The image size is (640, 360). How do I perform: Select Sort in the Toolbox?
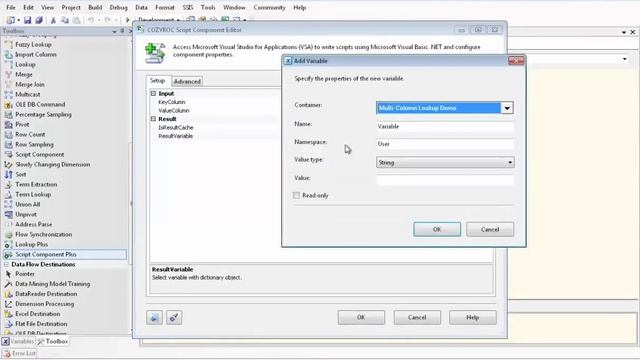(21, 174)
